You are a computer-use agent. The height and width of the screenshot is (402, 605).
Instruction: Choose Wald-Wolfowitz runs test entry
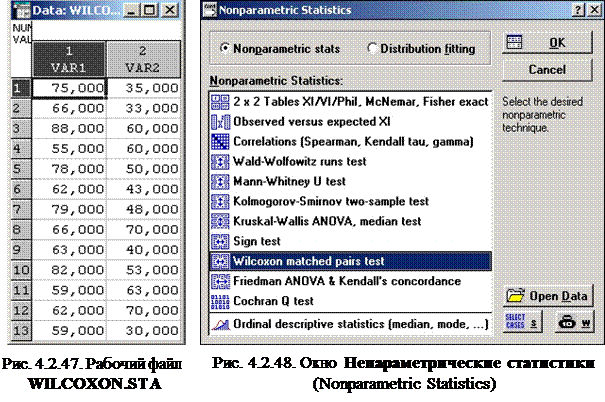point(350,162)
